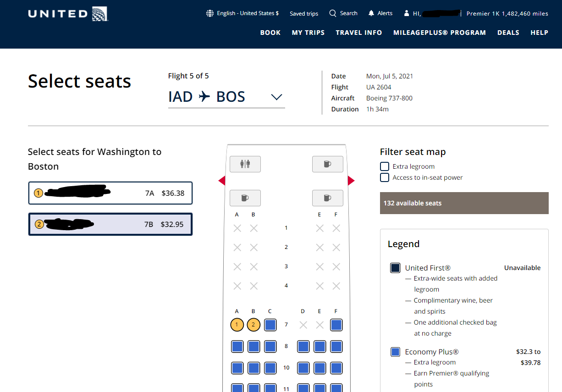Deselect seat 7A marked passenger 1

coord(237,325)
